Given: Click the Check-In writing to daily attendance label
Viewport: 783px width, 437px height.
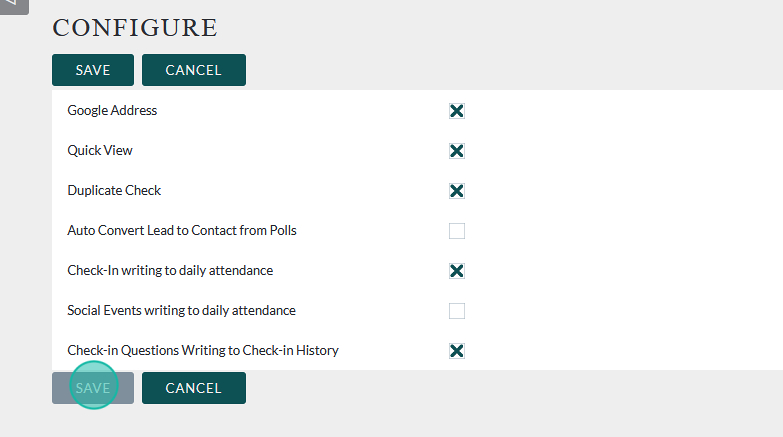Looking at the screenshot, I should pos(170,270).
